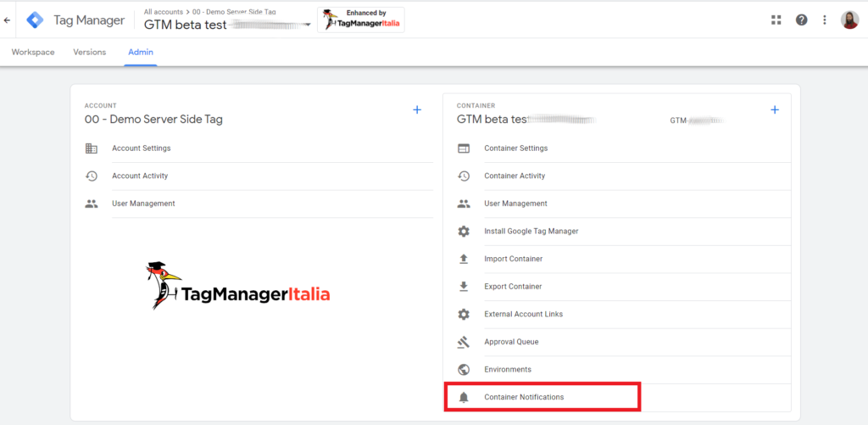The image size is (868, 425).
Task: Open the All accounts breadcrumb link
Action: coord(164,12)
